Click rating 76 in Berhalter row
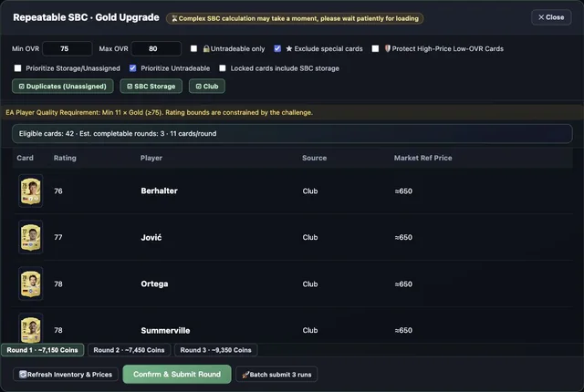584x392 pixels. tap(58, 191)
